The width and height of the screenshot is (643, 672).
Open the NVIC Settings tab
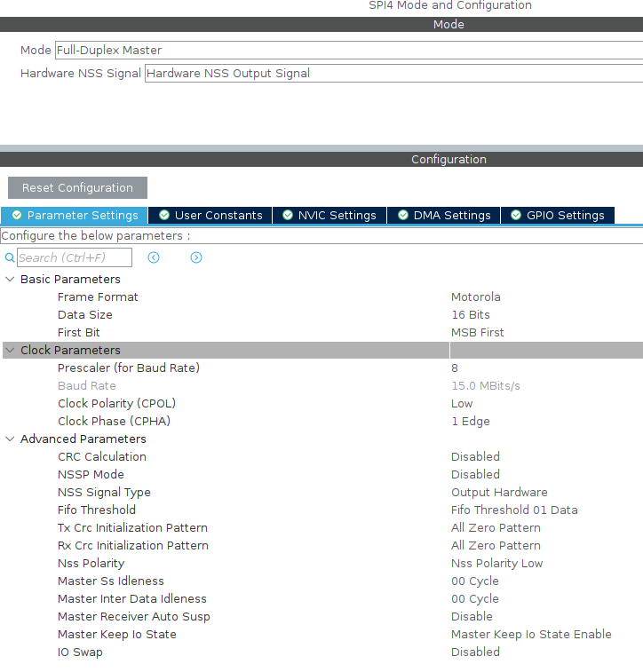pos(329,215)
